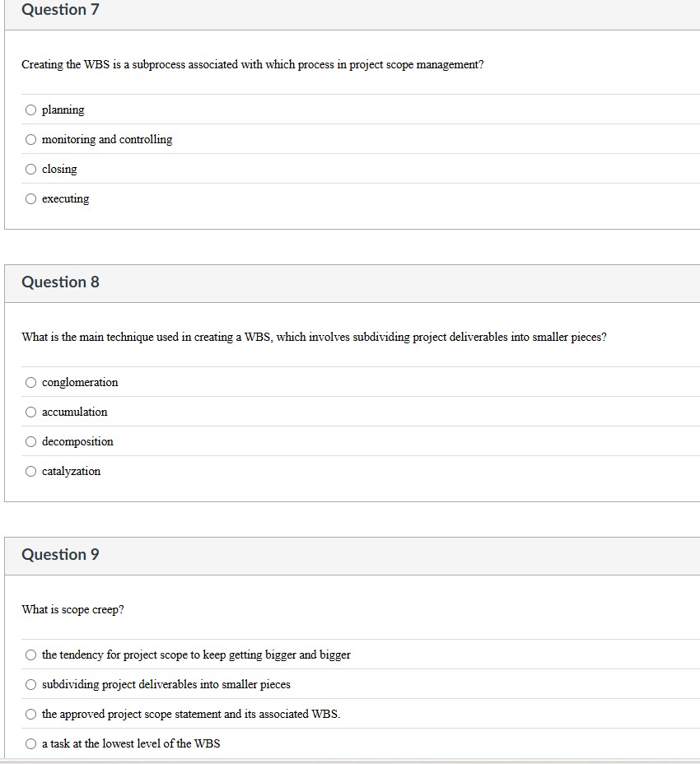Click the Question 8 prompt text
Screen dimensions: 700x764
pos(313,336)
